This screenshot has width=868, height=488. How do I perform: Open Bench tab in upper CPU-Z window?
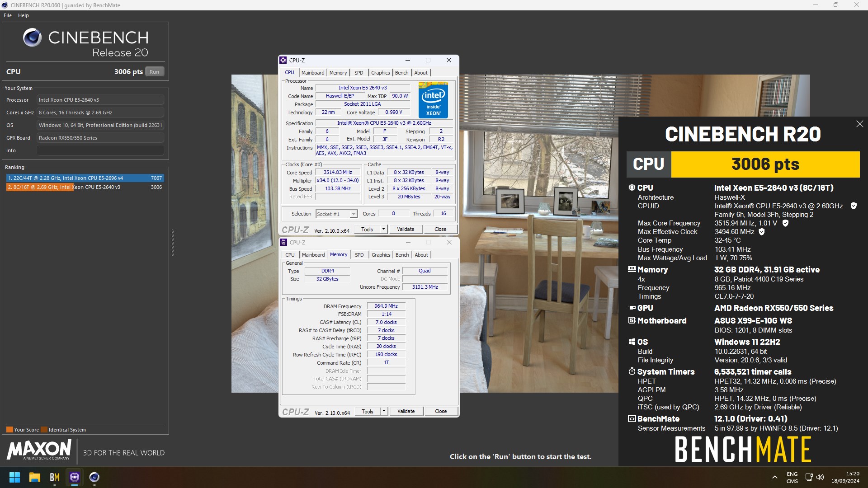coord(402,73)
